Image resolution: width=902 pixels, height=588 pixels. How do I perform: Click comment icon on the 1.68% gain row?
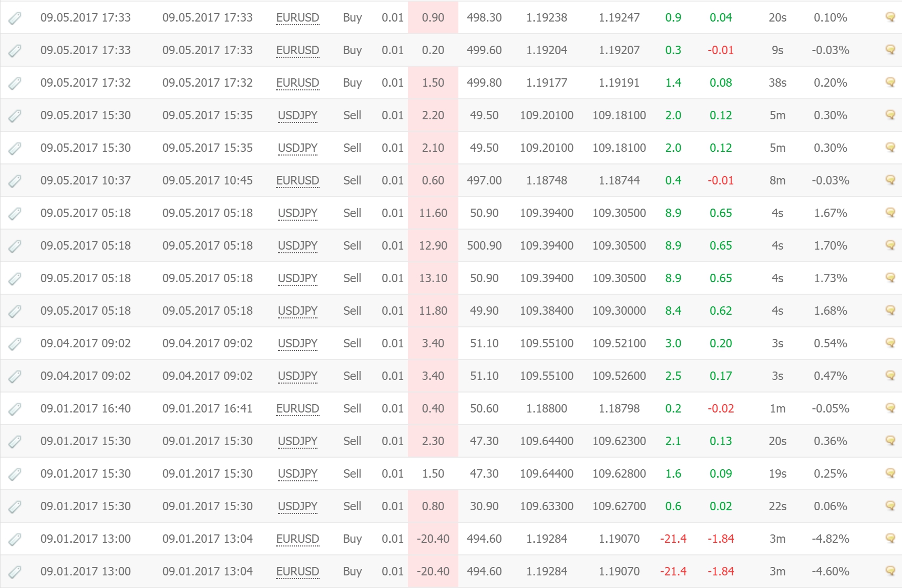890,310
